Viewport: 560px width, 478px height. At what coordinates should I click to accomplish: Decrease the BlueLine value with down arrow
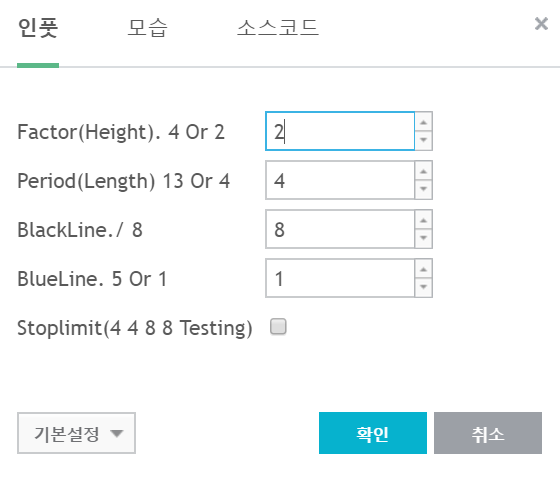click(x=424, y=287)
